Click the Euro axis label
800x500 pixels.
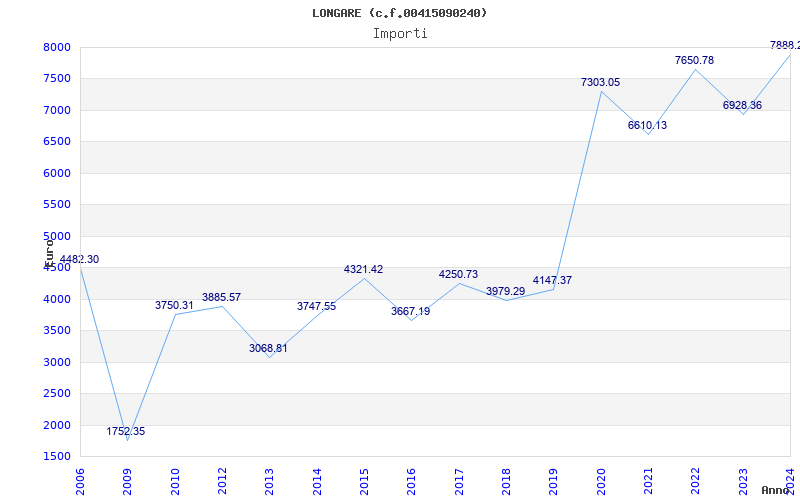(49, 254)
